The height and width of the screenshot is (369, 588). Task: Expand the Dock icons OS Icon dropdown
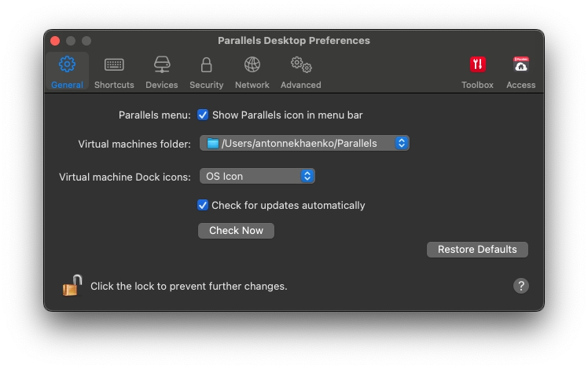[257, 177]
